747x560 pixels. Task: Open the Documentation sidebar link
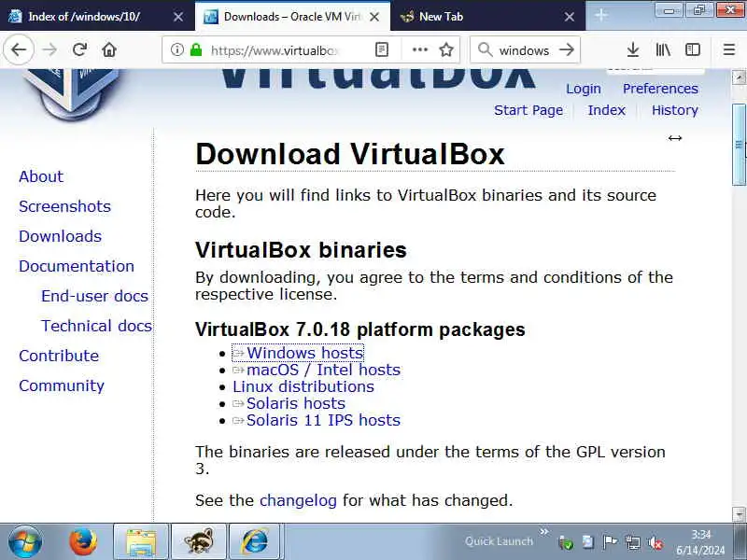pos(77,266)
